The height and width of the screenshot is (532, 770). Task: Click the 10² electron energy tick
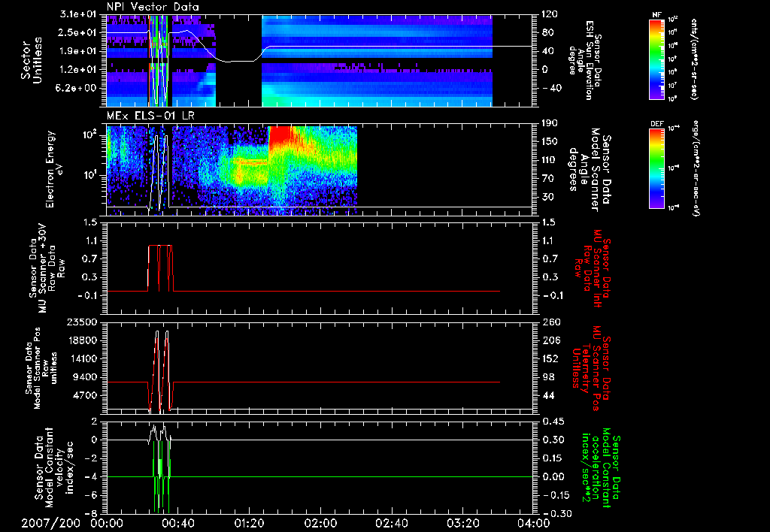[x=91, y=135]
